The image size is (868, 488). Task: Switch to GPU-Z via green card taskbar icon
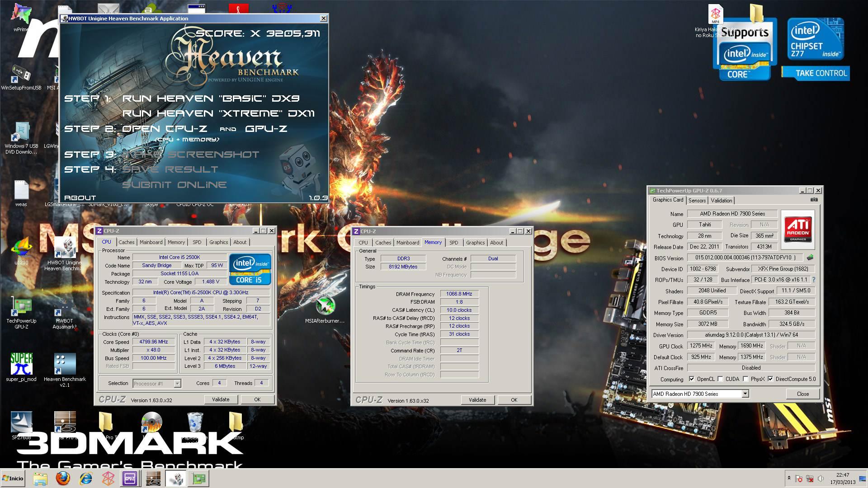(x=199, y=479)
